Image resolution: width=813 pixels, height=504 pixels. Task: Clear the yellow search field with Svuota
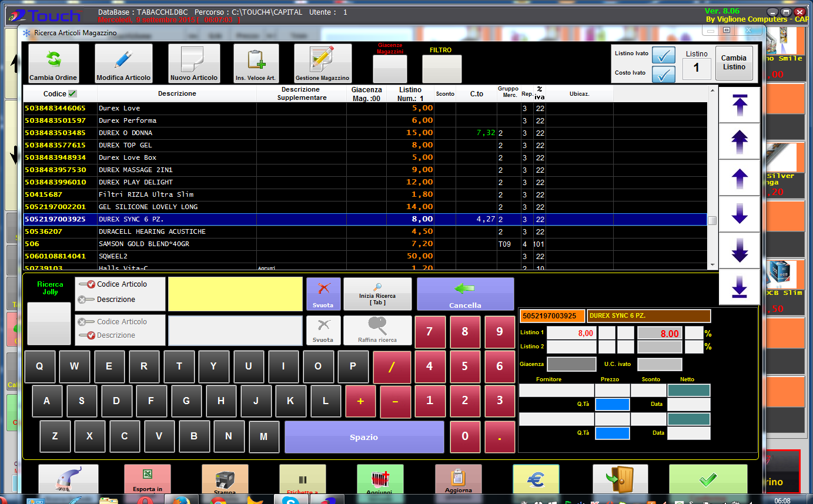point(323,294)
